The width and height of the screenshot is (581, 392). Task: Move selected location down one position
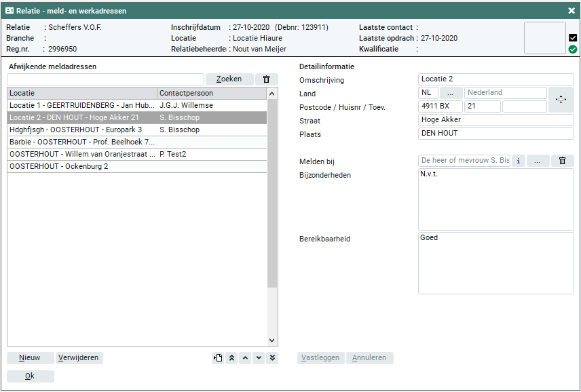click(x=259, y=358)
